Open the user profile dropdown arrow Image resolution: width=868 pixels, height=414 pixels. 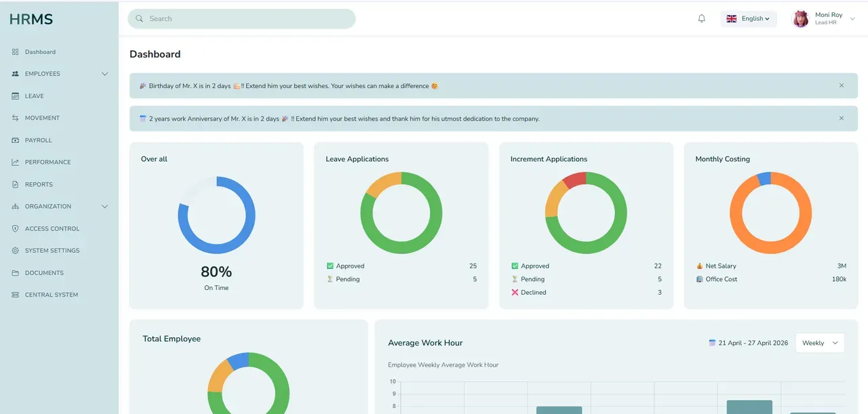[852, 19]
